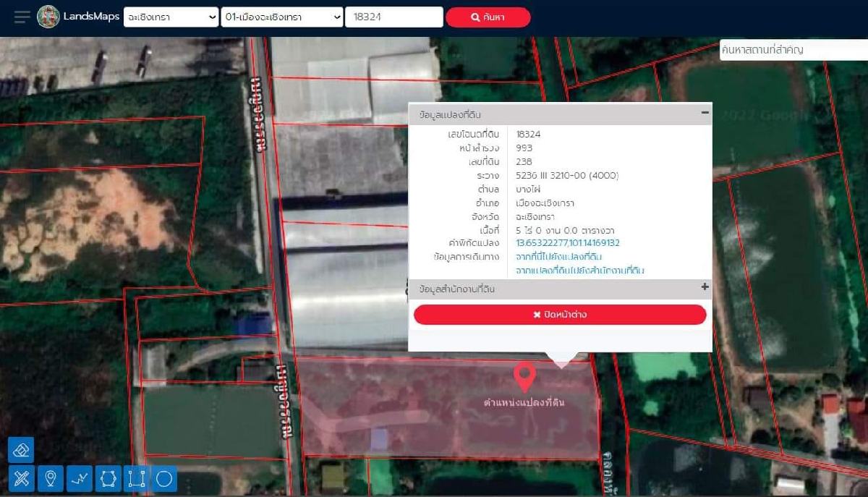
Task: Click the จากที่นี่ไปยังแปลงที่ดิน directions link
Action: pyautogui.click(x=558, y=257)
